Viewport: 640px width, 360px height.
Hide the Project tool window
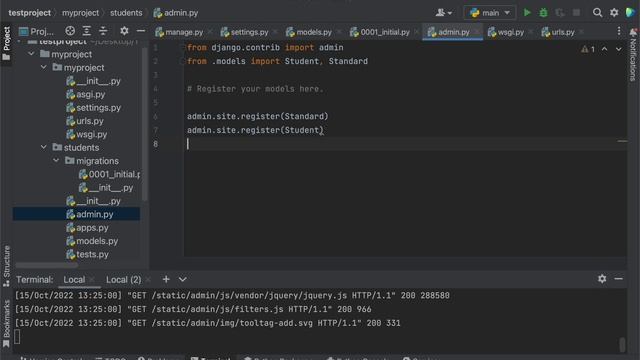coord(141,31)
